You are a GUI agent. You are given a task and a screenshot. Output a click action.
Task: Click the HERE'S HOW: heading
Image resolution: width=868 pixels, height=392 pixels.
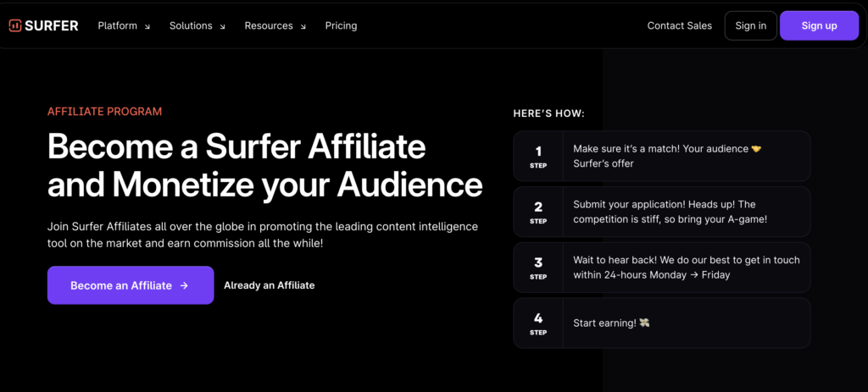tap(548, 114)
